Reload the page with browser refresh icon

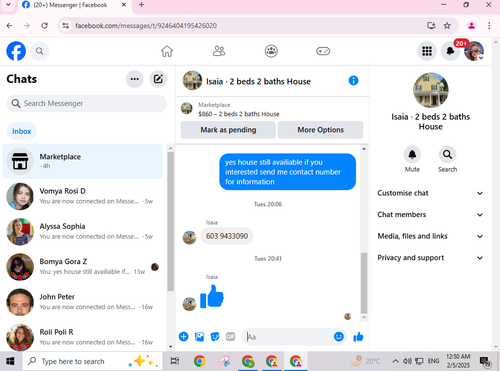click(45, 26)
